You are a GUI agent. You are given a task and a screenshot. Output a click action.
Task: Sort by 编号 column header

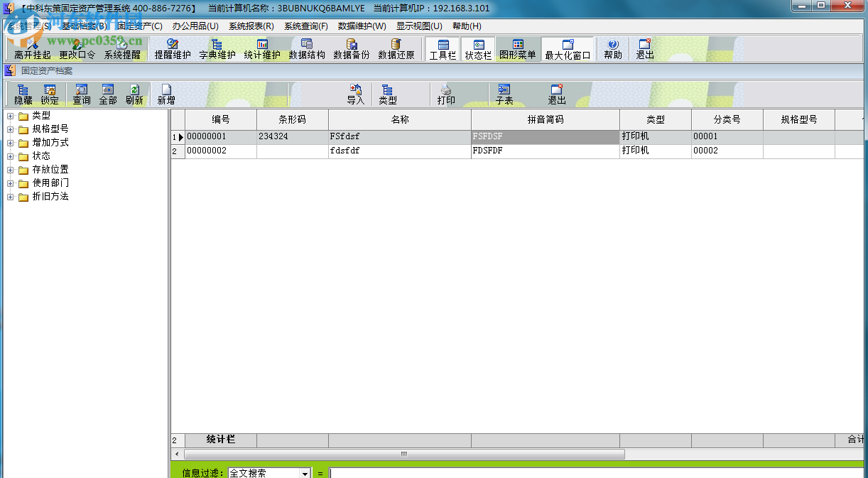point(221,120)
